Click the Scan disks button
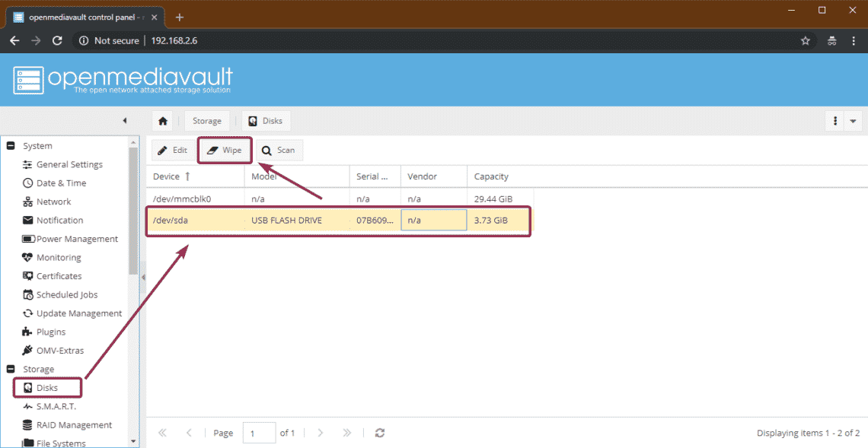The width and height of the screenshot is (868, 448). (279, 150)
